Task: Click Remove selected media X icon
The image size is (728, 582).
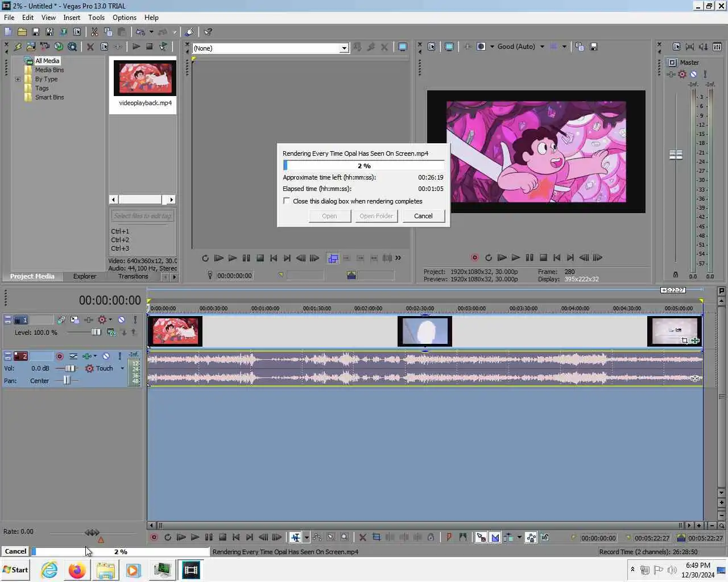Action: tap(90, 47)
